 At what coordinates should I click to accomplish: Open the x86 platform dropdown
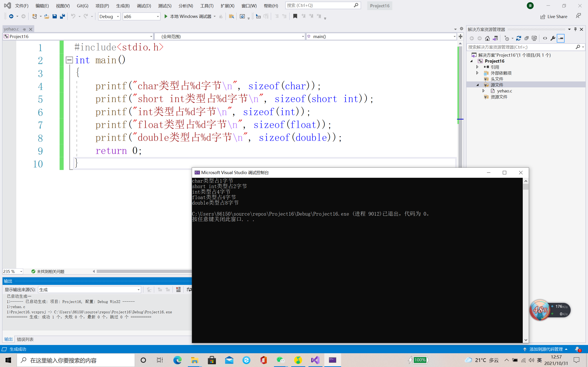coord(158,17)
